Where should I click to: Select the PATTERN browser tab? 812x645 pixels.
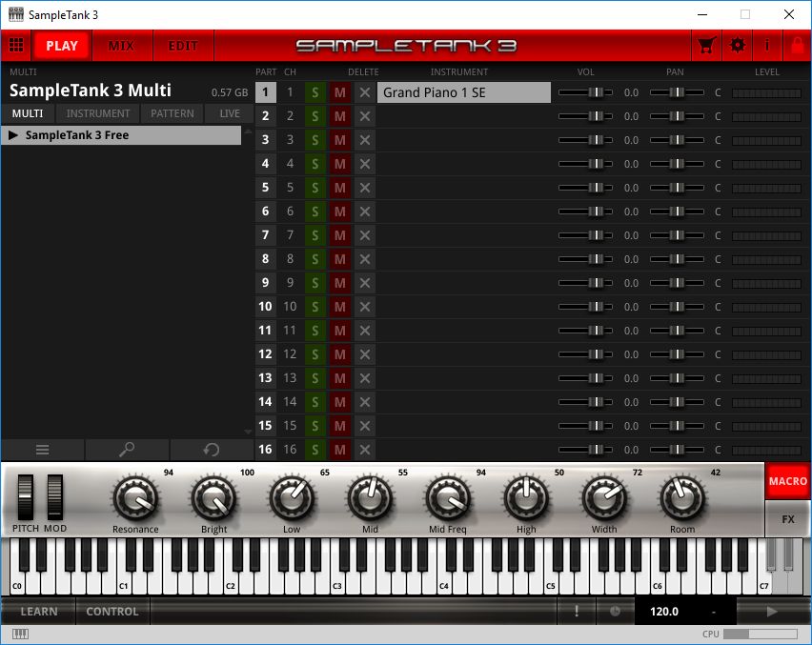pos(172,113)
